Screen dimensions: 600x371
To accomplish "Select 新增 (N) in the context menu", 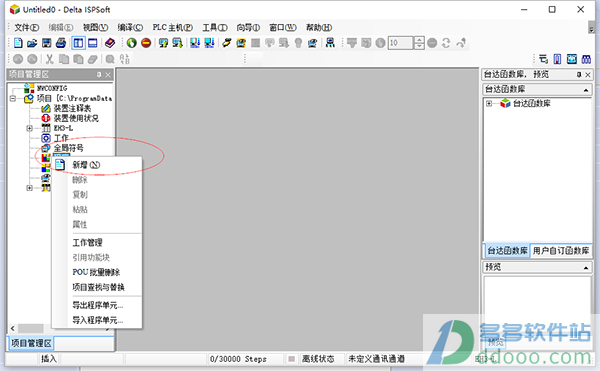I will coord(86,165).
